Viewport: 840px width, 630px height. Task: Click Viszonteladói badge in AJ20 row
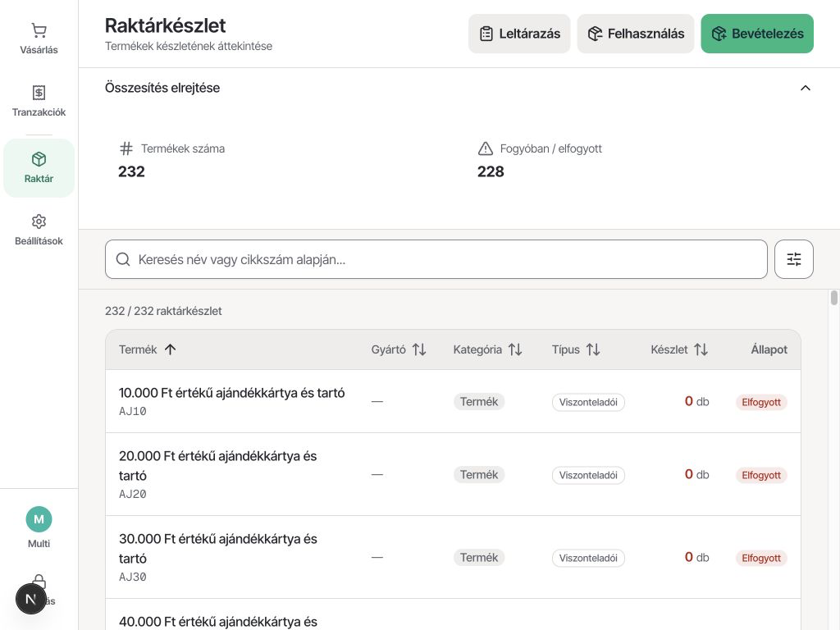coord(588,475)
